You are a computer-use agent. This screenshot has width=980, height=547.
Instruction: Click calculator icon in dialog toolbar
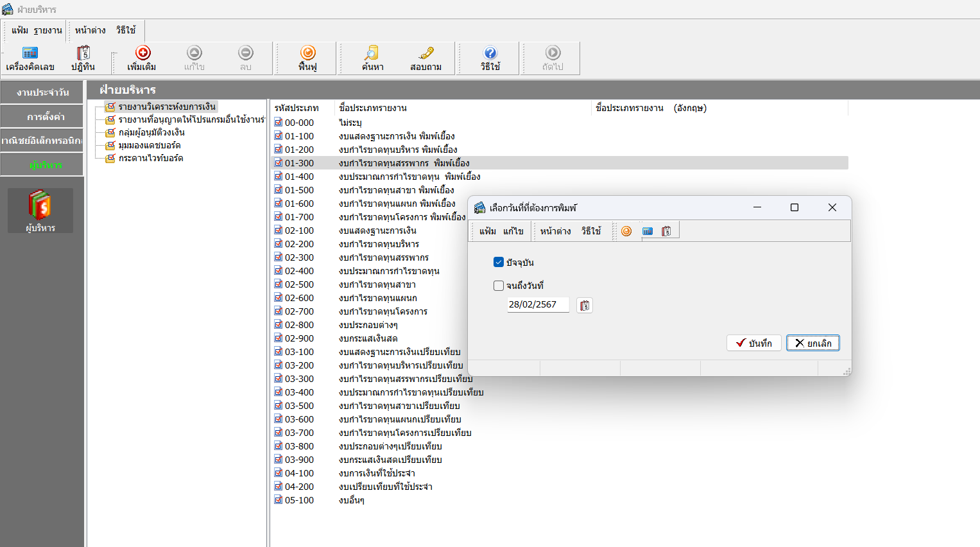[648, 231]
